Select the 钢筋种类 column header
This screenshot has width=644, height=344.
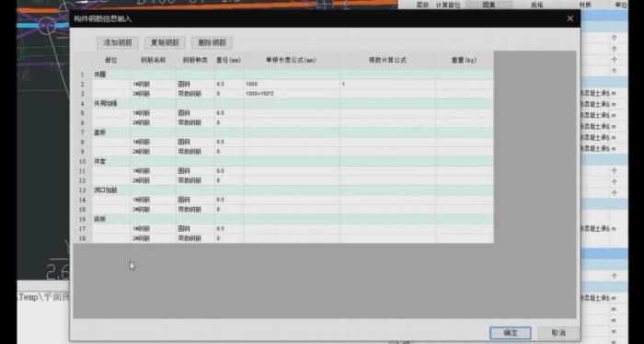(x=195, y=61)
